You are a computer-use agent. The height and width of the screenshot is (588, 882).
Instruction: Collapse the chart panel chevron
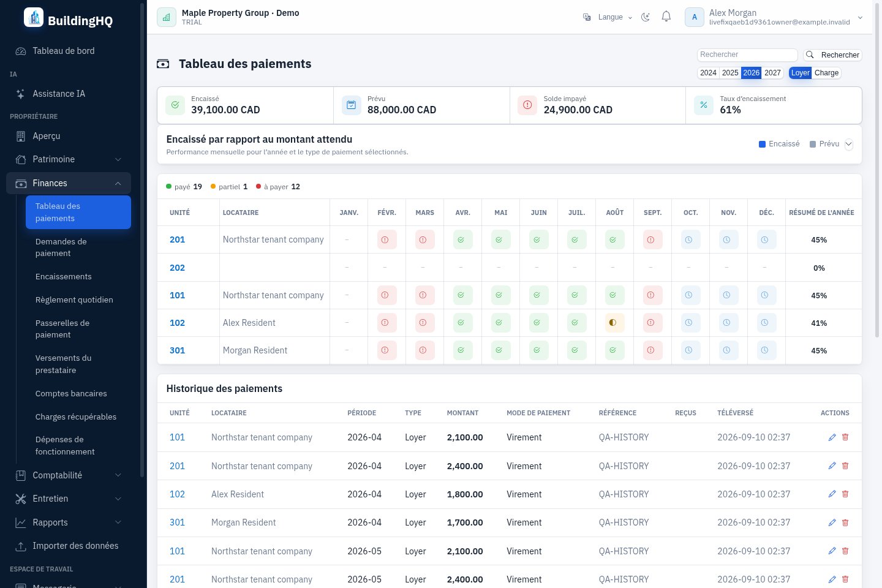coord(848,145)
